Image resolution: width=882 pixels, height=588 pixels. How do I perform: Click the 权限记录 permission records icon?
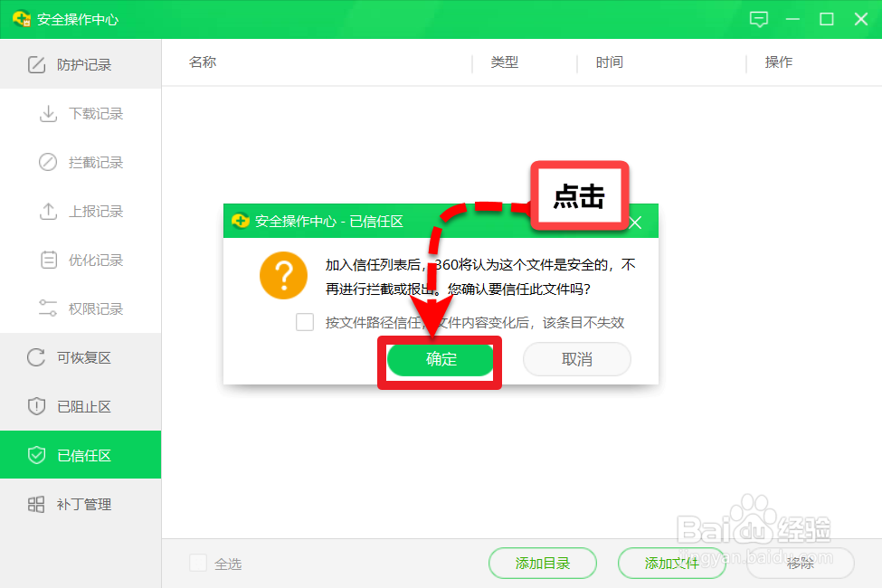click(47, 308)
